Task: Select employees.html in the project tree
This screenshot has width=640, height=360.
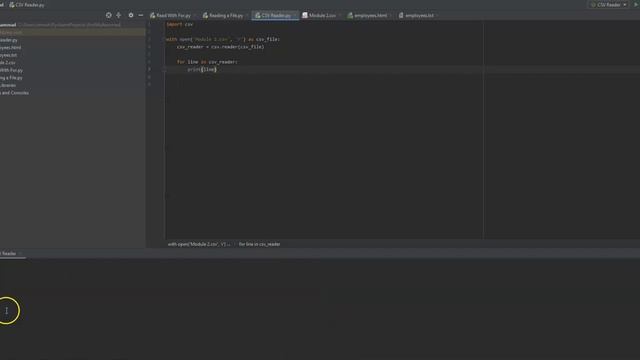Action: coord(11,47)
